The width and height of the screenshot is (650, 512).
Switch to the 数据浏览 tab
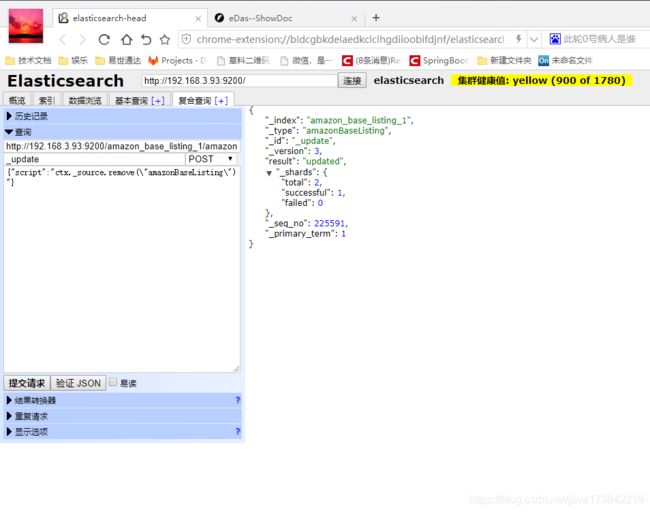86,100
